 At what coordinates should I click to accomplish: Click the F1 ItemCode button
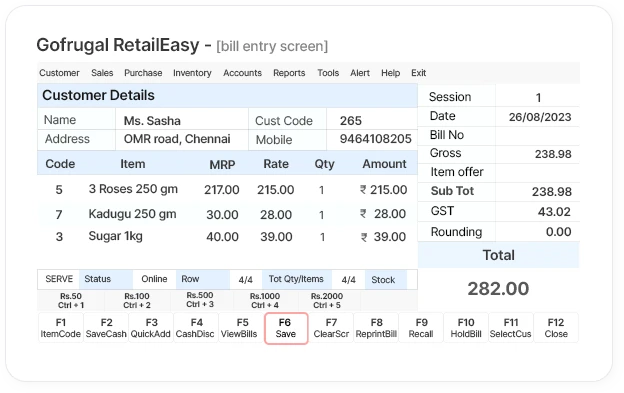[60, 328]
